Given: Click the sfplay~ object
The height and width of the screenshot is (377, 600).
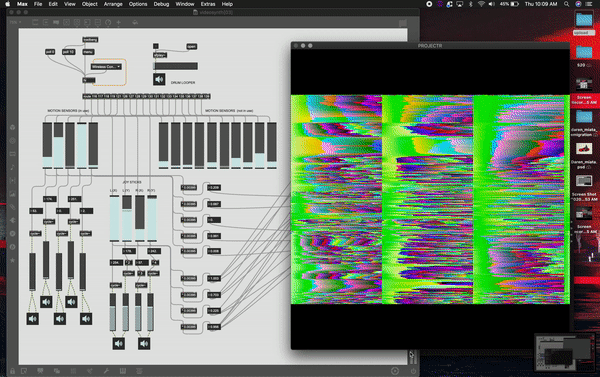Looking at the screenshot, I should [x=160, y=55].
